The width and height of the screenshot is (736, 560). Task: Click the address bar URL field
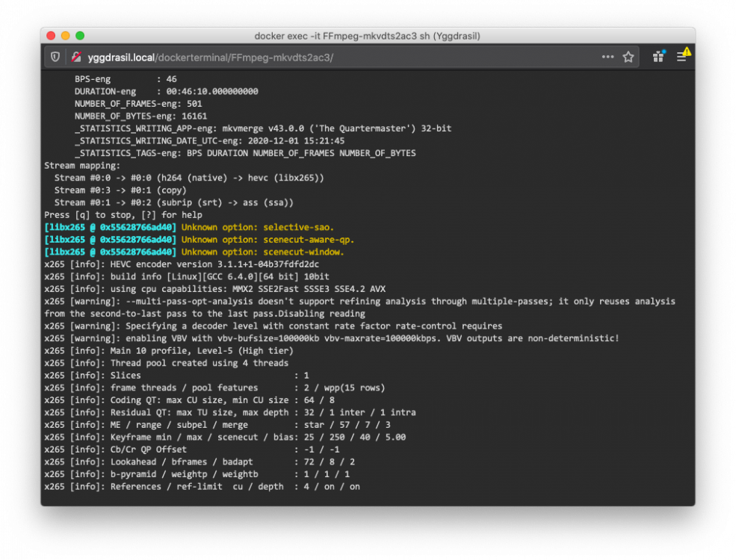[x=341, y=57]
